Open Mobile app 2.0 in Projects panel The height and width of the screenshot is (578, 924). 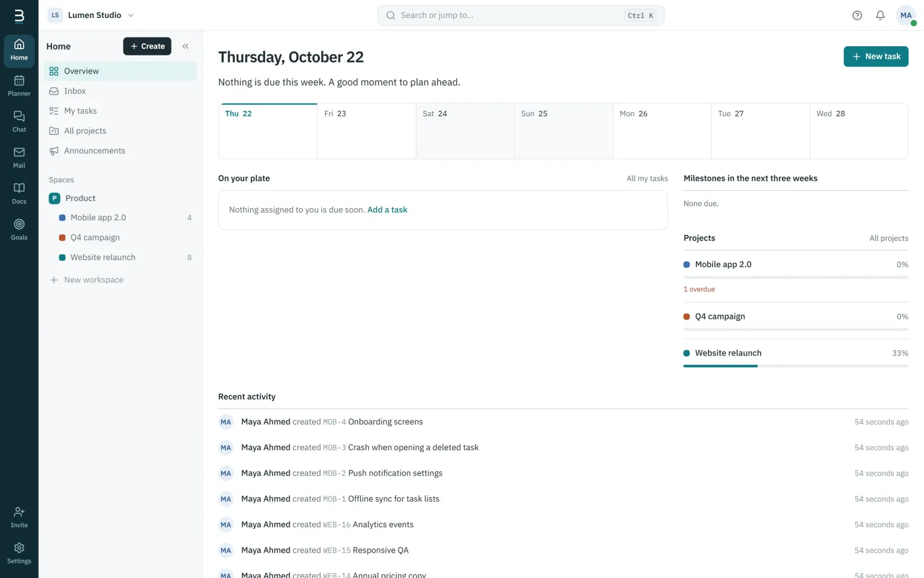point(723,265)
